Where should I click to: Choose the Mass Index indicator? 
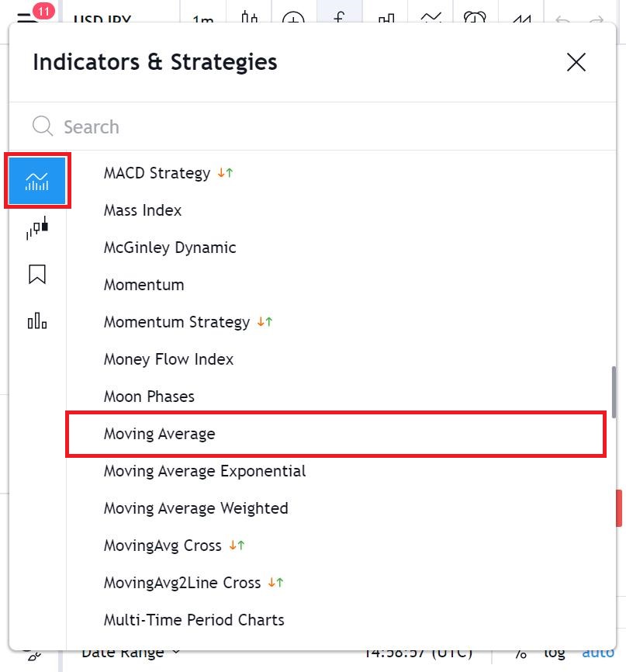[143, 210]
